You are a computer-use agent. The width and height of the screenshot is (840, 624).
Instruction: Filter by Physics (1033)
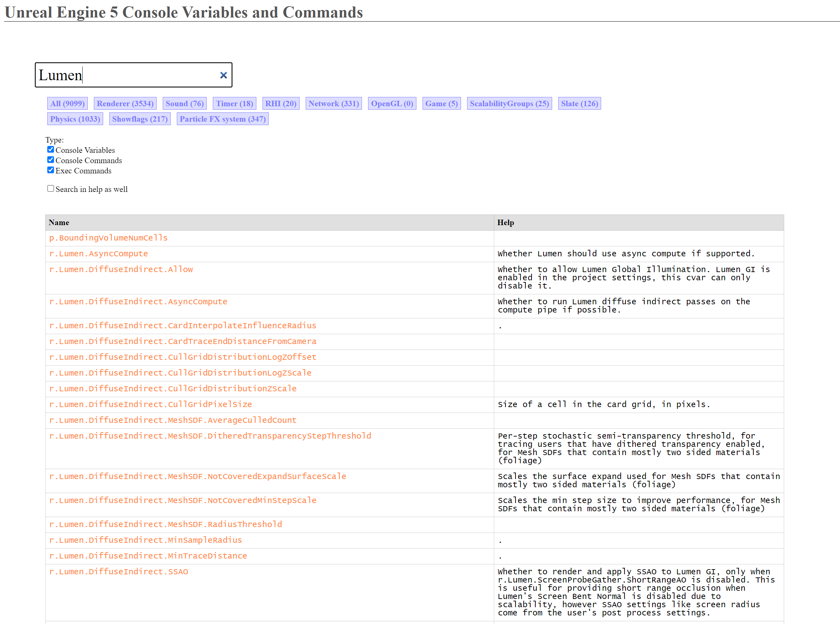pyautogui.click(x=75, y=119)
